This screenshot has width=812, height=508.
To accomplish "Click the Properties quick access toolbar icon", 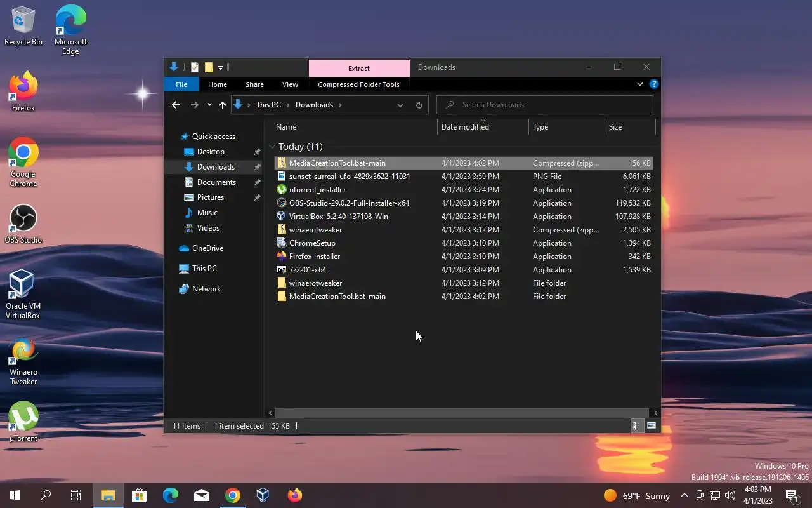I will [195, 67].
